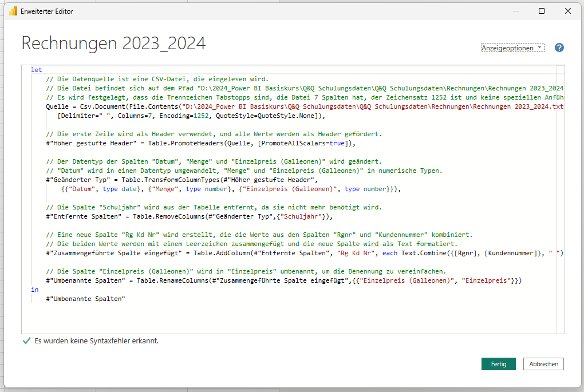Image resolution: width=584 pixels, height=392 pixels.
Task: Click comment about Spalte "Schuljahr" removal
Action: 214,207
